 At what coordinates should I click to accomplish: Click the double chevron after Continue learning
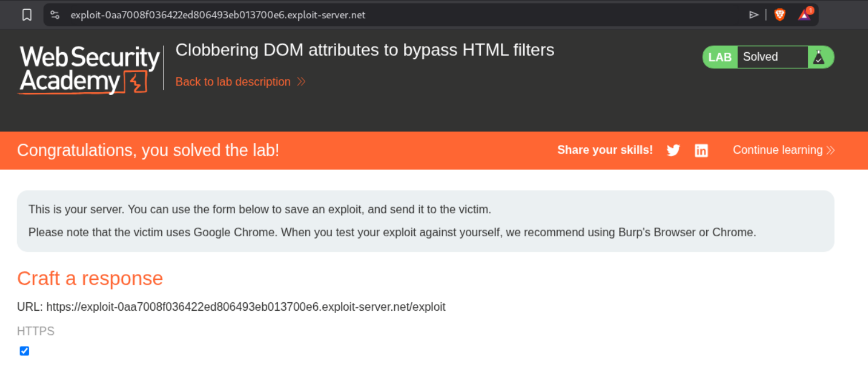tap(830, 150)
